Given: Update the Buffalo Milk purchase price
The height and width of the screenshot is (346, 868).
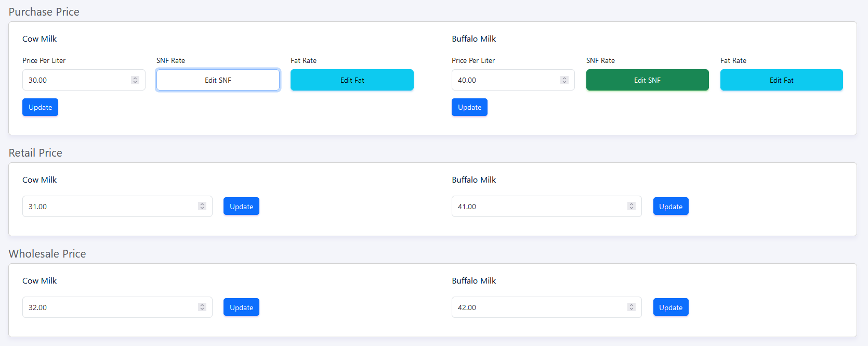Looking at the screenshot, I should [469, 107].
